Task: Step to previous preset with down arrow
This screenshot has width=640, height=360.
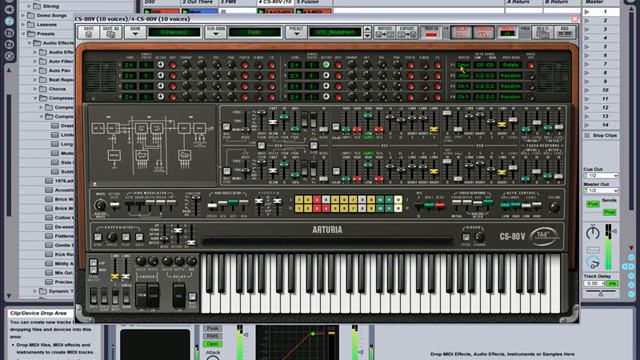Action: (367, 36)
